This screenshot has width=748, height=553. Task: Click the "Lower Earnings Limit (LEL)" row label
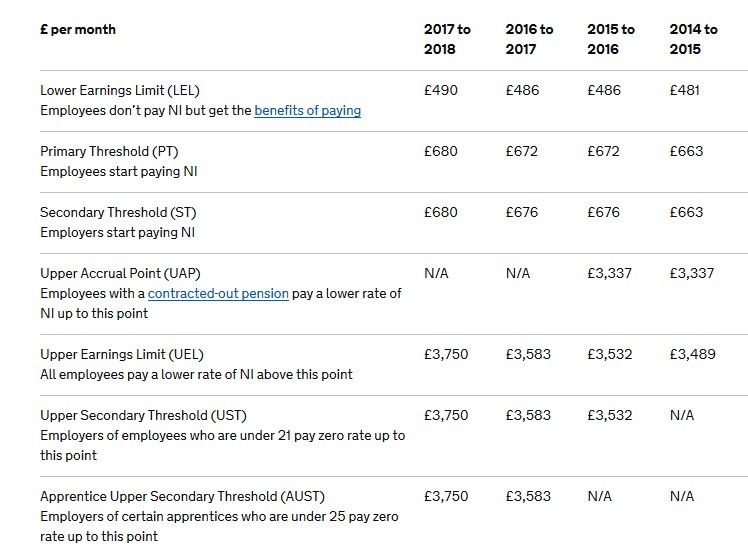126,91
